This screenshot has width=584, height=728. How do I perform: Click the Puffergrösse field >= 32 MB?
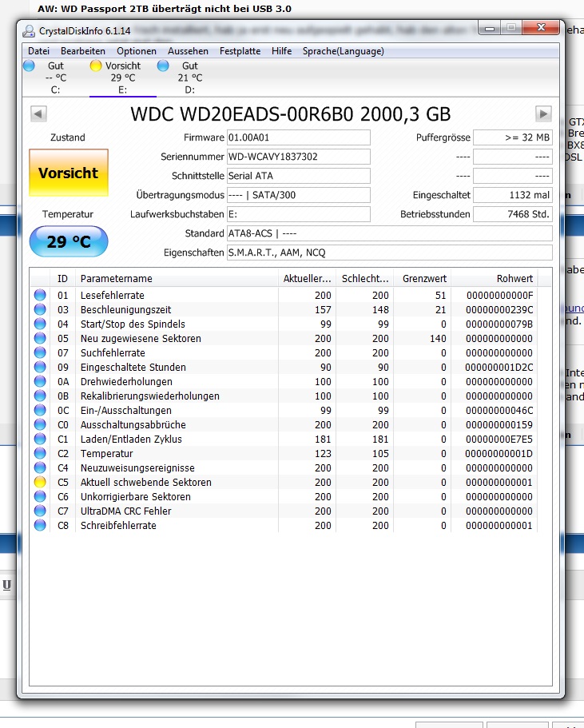pos(513,137)
